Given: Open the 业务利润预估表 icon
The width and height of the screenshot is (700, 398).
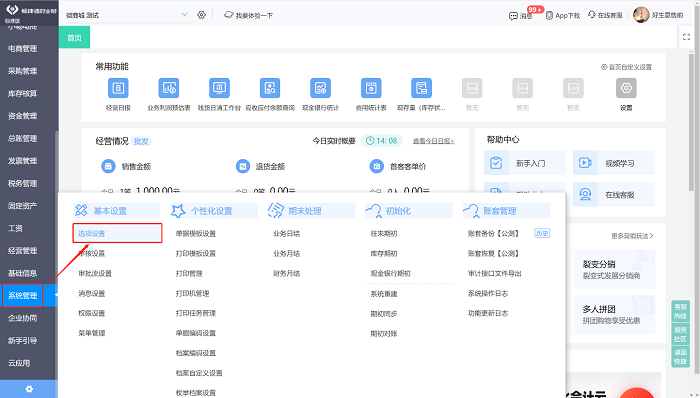Looking at the screenshot, I should tap(169, 88).
